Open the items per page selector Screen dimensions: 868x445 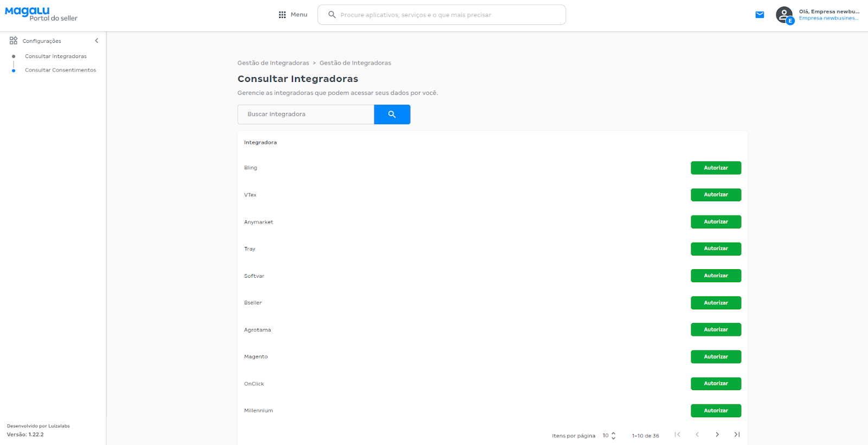point(609,435)
